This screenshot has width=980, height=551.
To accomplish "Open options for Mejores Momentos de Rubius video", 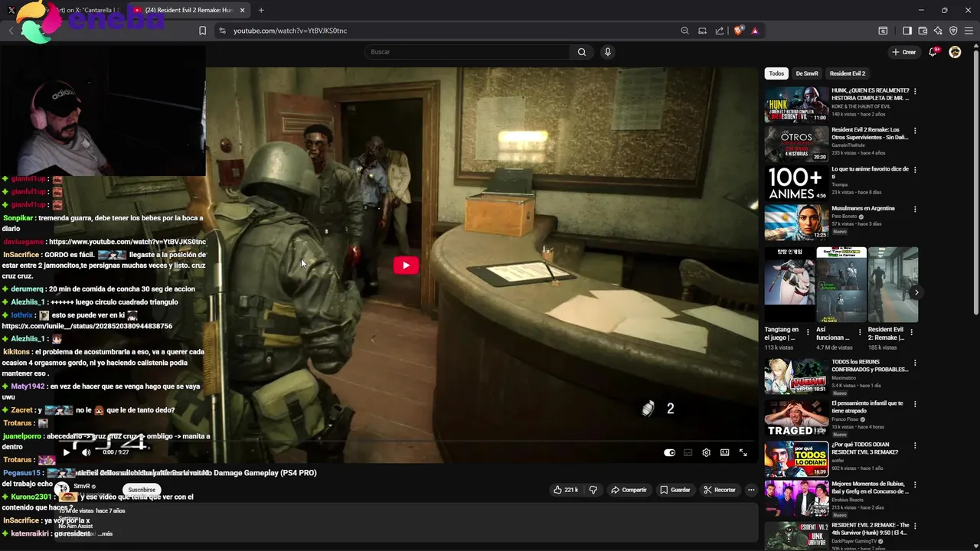I will [x=915, y=484].
